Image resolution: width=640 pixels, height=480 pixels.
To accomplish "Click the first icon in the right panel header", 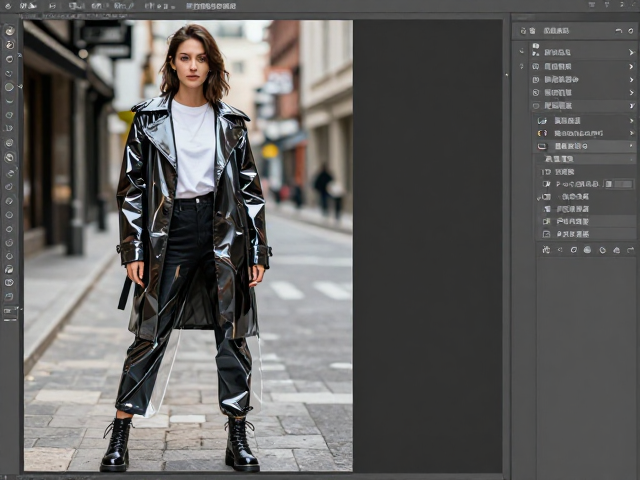I will (523, 31).
